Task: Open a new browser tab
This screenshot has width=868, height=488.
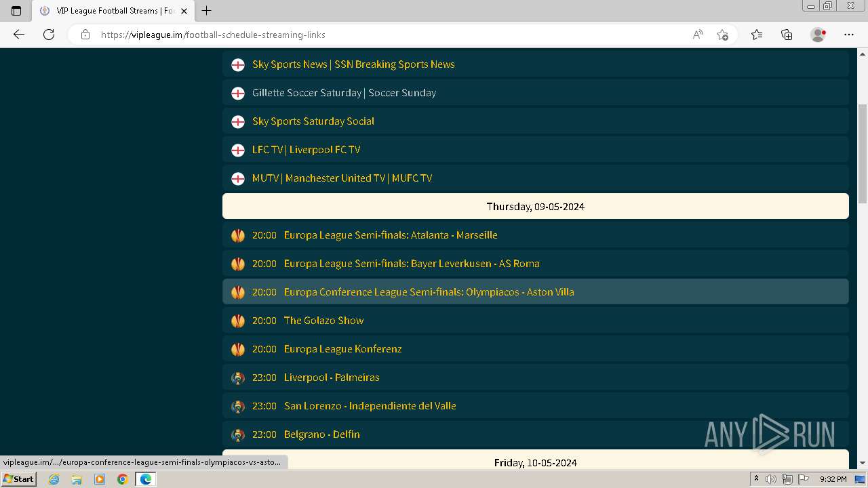Action: (x=207, y=11)
